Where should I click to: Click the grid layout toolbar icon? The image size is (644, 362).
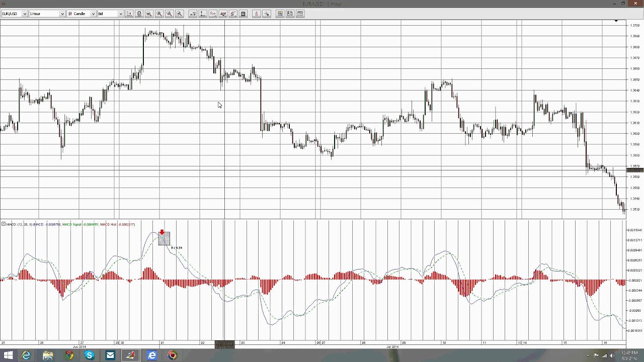[x=280, y=14]
